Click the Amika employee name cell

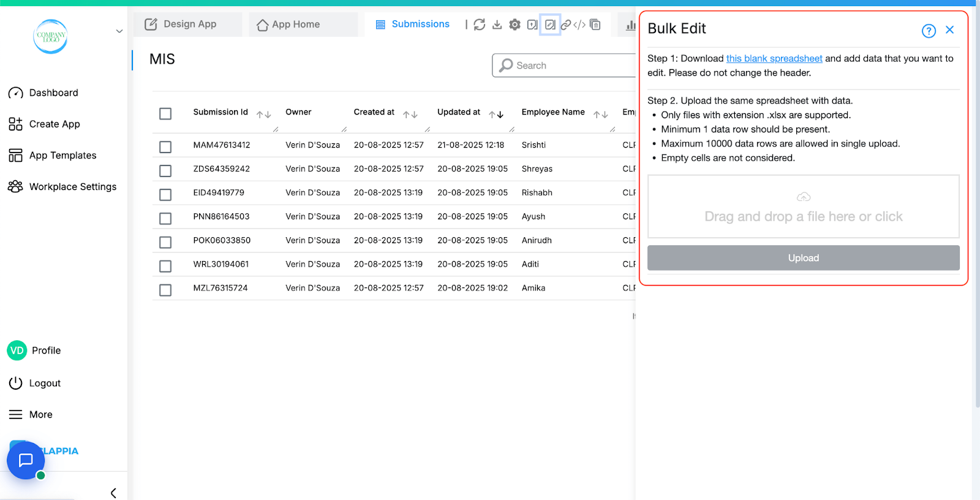[533, 289]
